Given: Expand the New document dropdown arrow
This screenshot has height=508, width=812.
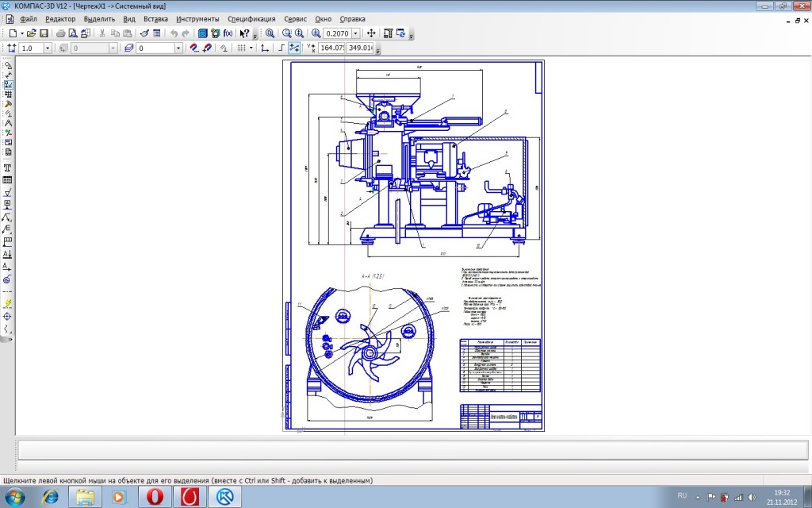Looking at the screenshot, I should coord(21,33).
